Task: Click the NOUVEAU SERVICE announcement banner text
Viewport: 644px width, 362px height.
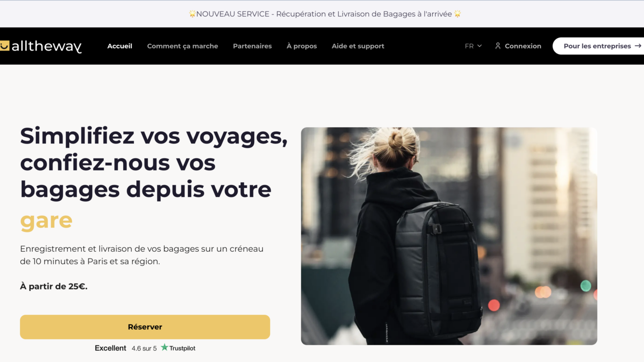Action: coord(324,14)
